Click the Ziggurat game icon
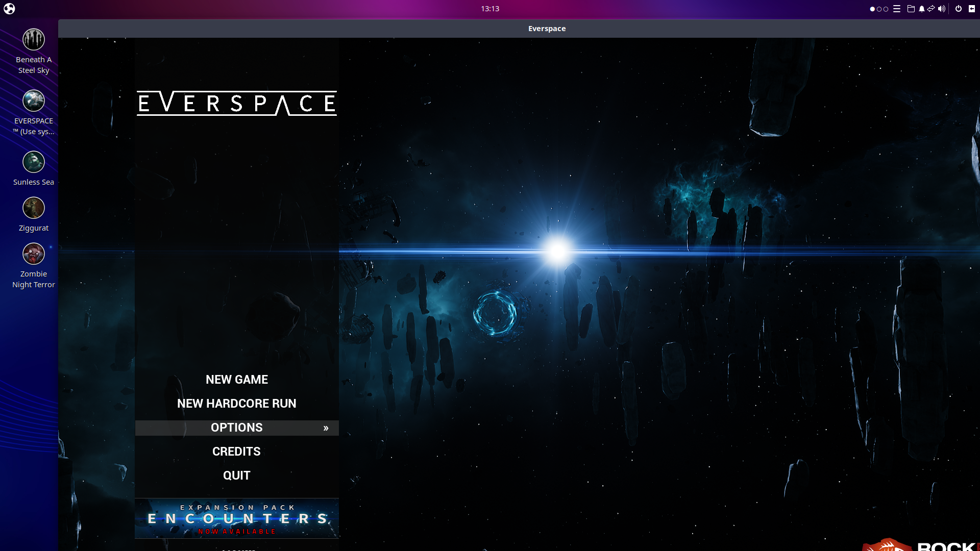 (34, 208)
